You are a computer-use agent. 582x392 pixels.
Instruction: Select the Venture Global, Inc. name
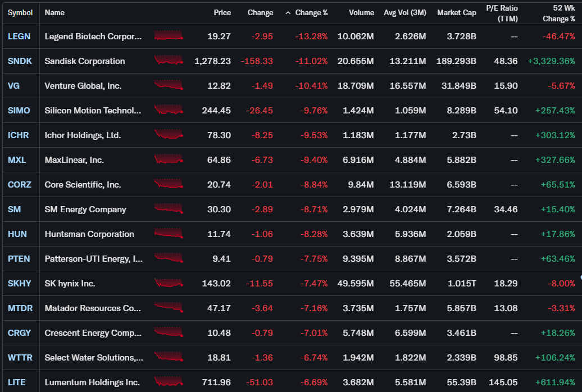(83, 86)
